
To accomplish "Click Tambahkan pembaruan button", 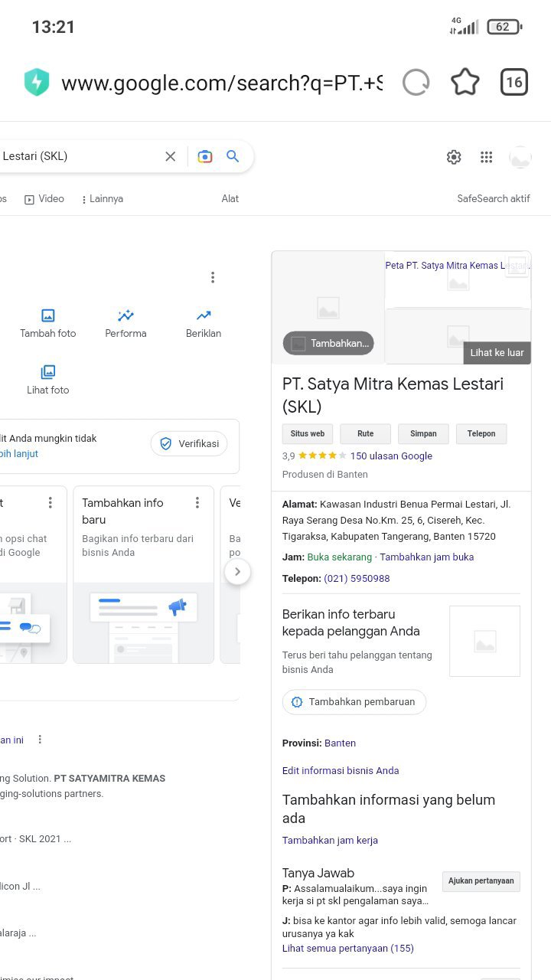I will pos(354,701).
